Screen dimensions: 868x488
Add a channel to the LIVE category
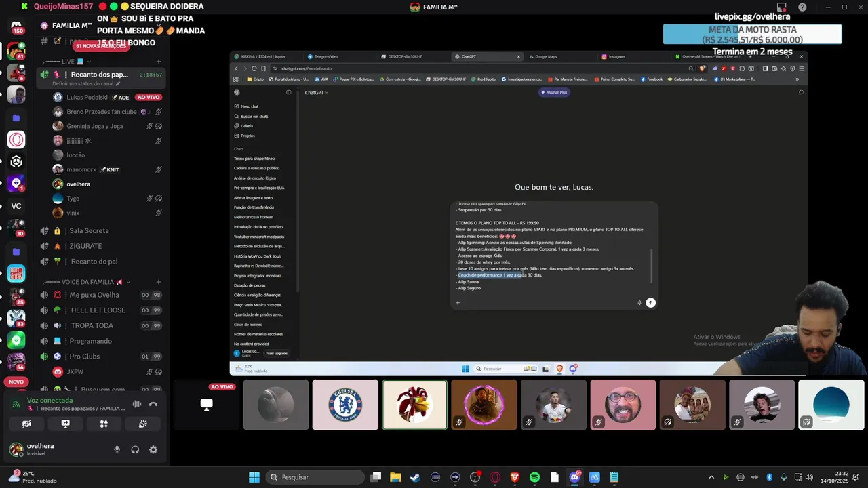pos(159,62)
